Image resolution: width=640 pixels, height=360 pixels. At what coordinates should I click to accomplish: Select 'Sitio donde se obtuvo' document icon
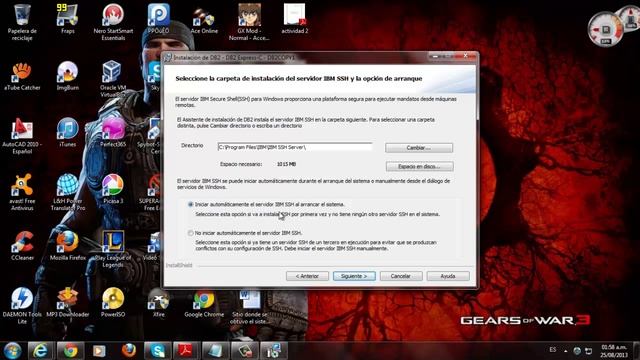249,306
